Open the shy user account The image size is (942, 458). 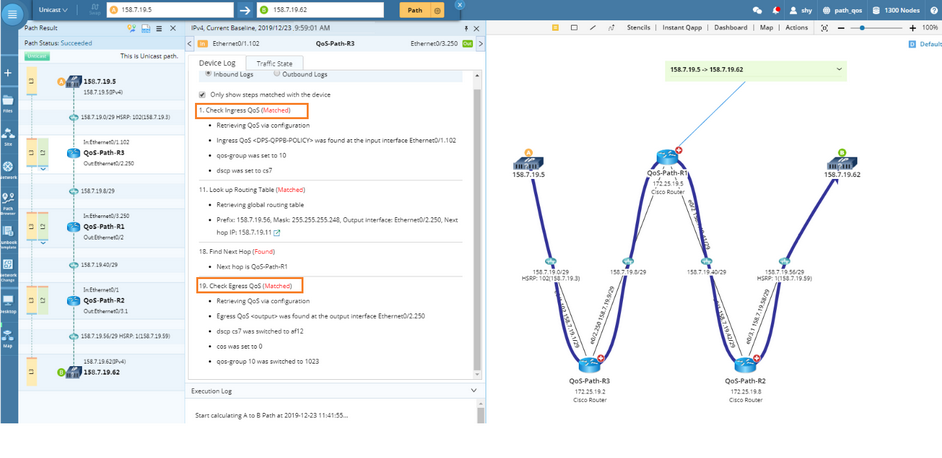[x=801, y=10]
